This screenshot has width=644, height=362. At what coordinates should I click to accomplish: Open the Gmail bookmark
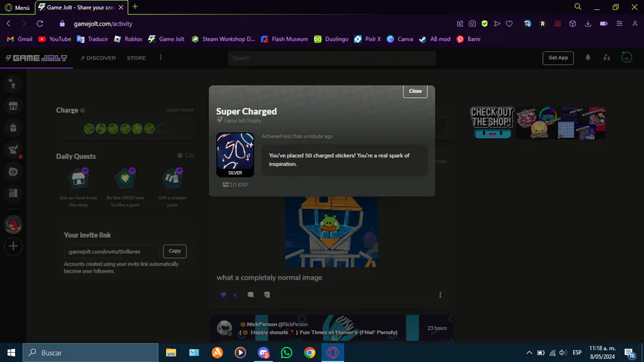point(20,39)
